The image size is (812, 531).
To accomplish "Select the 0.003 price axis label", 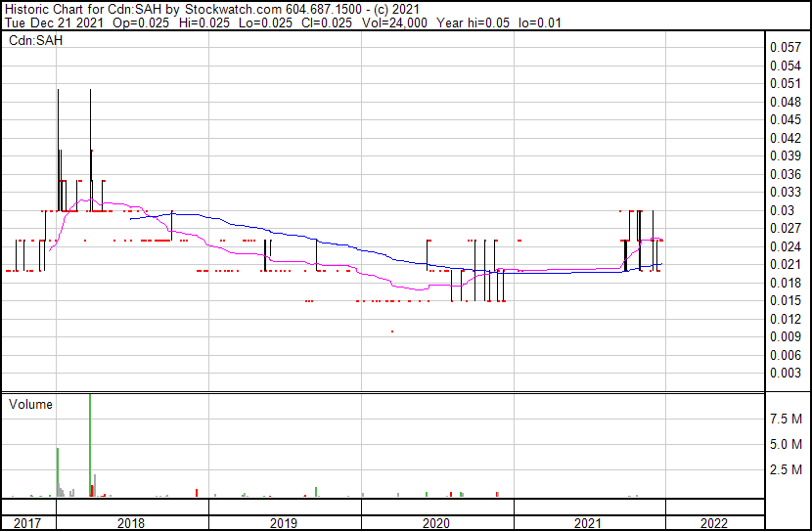I will coord(785,373).
